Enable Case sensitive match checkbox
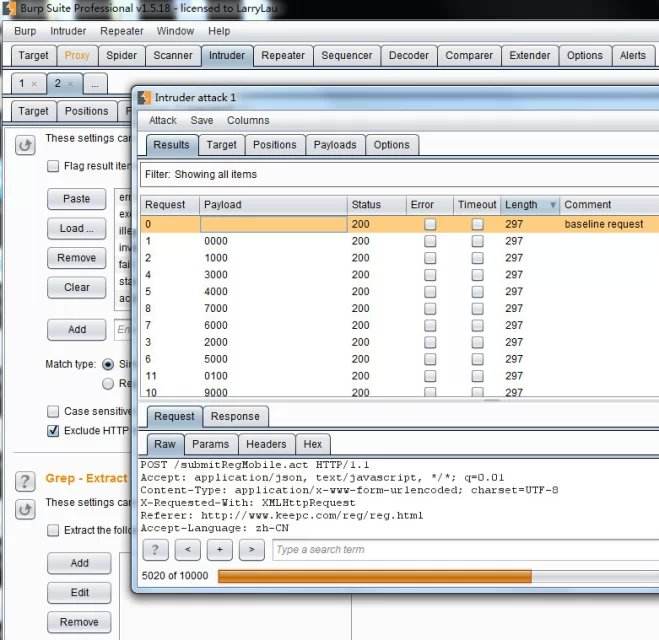The width and height of the screenshot is (659, 640). pos(53,411)
